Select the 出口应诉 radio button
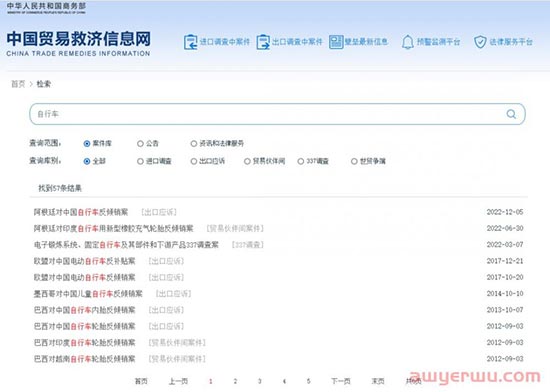This screenshot has width=550, height=392. point(194,161)
